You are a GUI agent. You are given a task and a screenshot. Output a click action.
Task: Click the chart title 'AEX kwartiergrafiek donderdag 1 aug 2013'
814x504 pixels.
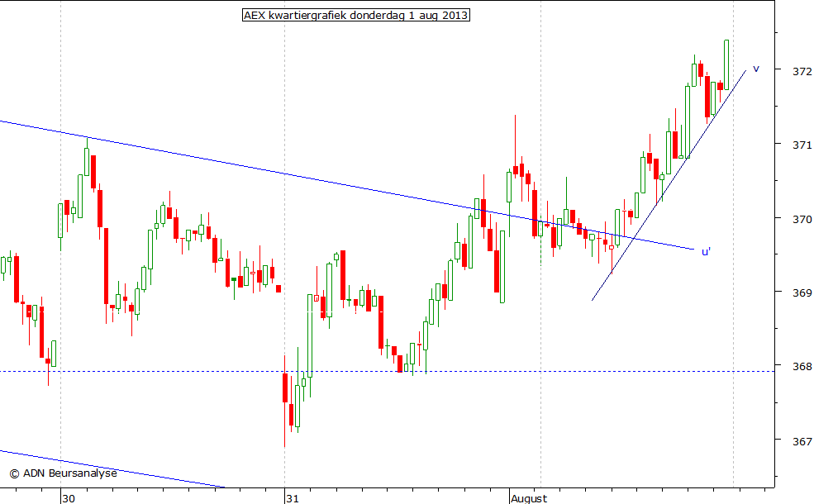tap(356, 15)
